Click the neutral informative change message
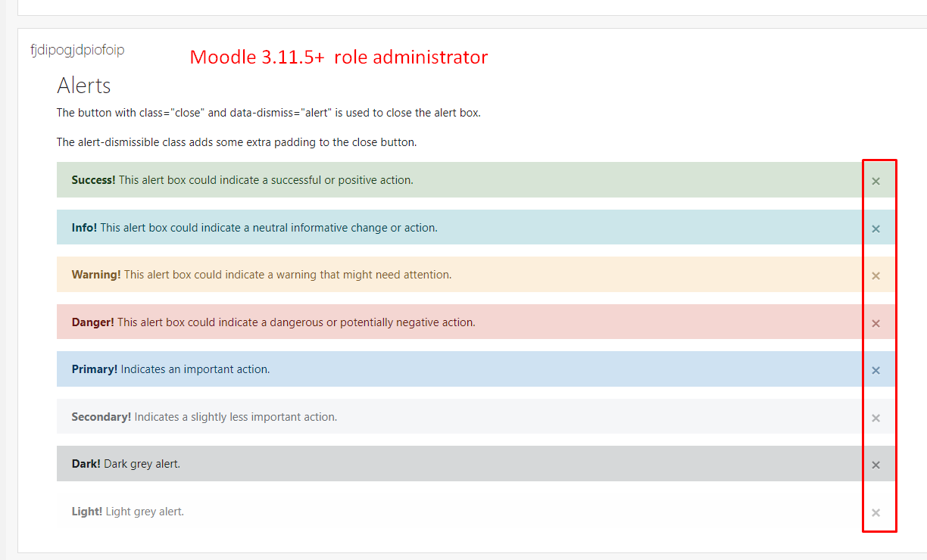Viewport: 927px width, 560px height. 269,228
